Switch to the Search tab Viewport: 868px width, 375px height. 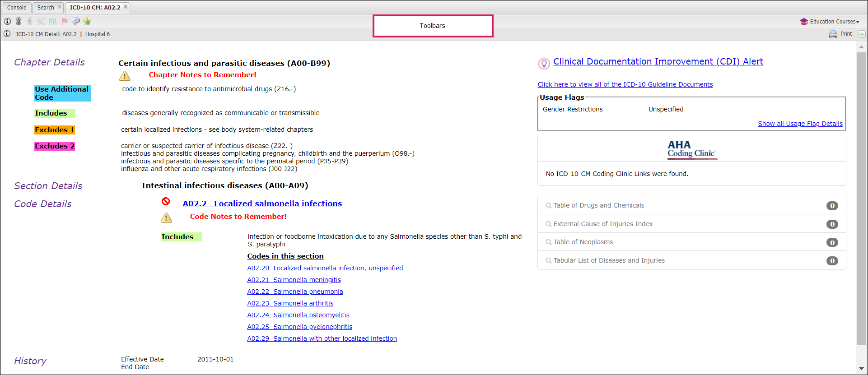coord(46,7)
